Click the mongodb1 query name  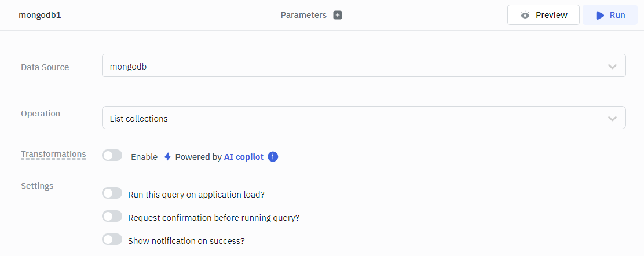[x=40, y=15]
